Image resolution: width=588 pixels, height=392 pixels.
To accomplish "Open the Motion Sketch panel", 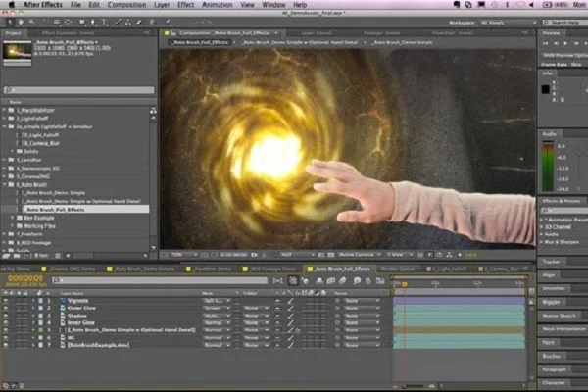I will (x=559, y=316).
